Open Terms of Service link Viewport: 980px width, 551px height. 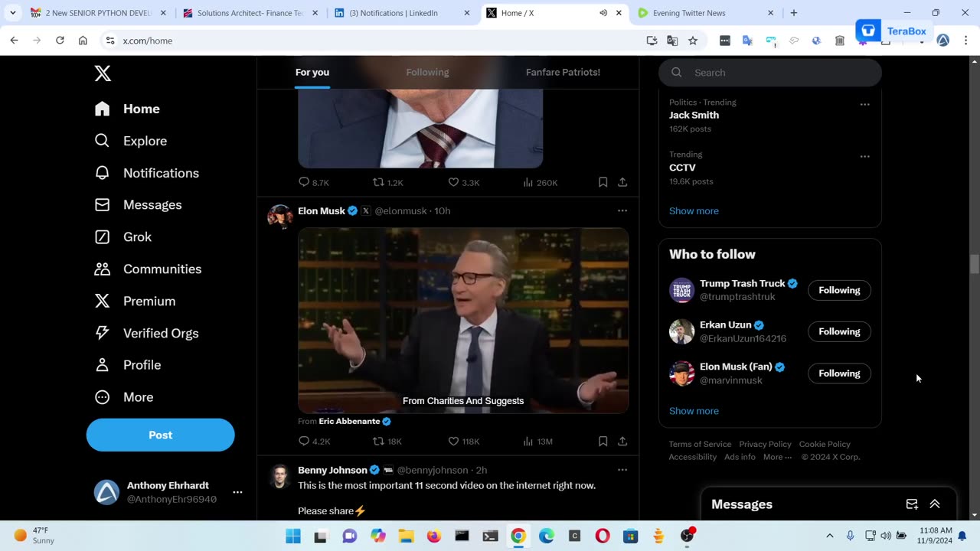click(700, 444)
